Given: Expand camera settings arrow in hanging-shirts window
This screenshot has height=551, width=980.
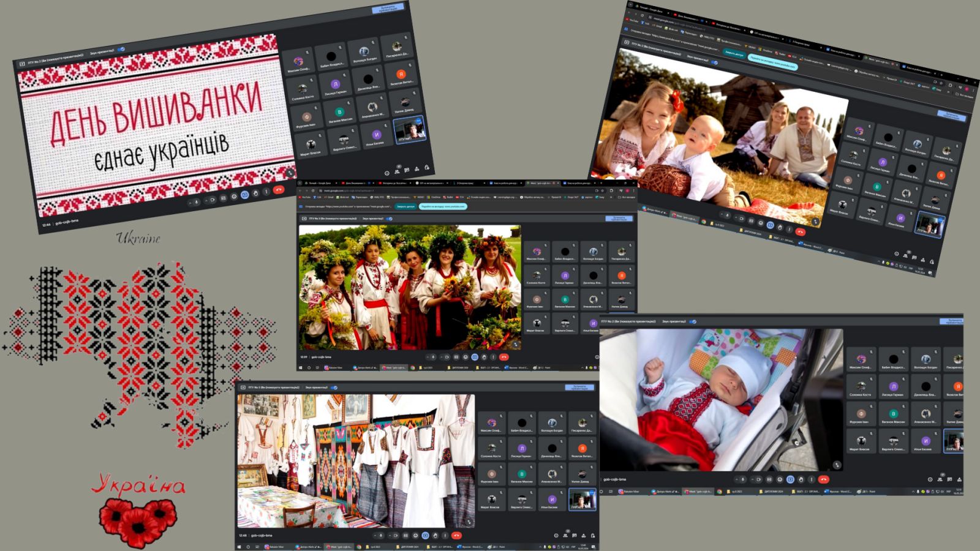Looking at the screenshot, I should [388, 536].
